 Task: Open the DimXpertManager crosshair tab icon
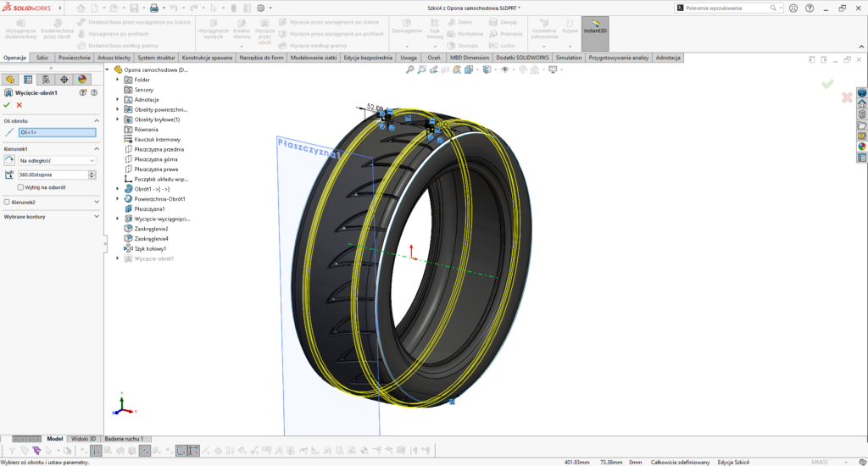64,80
